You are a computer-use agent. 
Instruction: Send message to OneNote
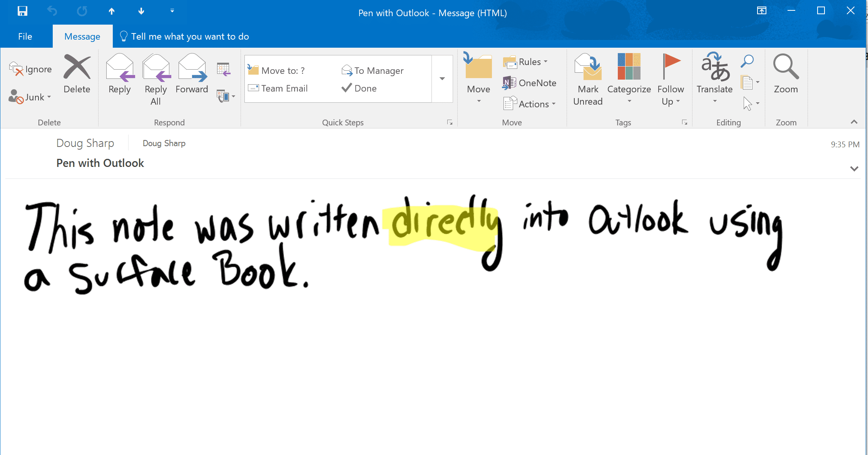[529, 83]
